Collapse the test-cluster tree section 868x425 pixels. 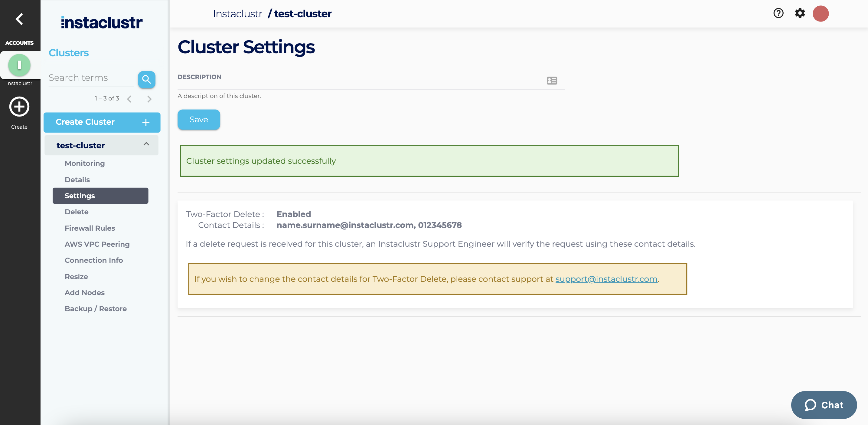[146, 144]
